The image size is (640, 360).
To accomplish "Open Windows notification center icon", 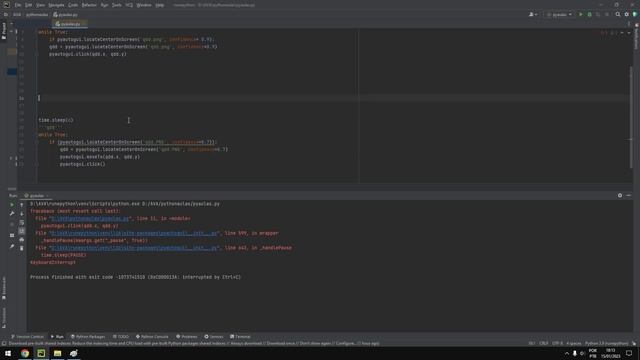I will click(x=629, y=353).
